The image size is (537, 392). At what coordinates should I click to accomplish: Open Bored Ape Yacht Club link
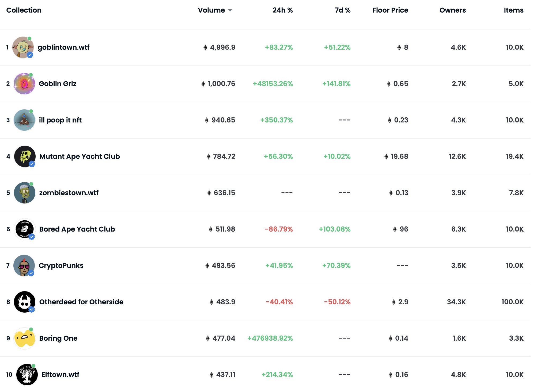(x=77, y=229)
